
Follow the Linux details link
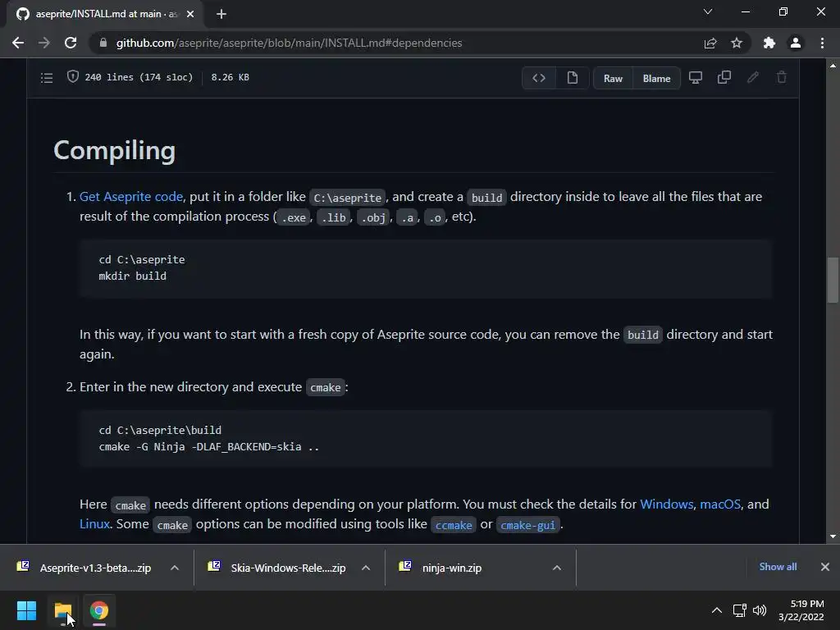[94, 524]
